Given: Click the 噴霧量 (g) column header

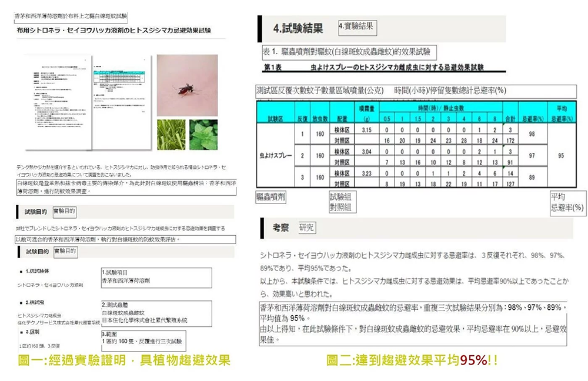Looking at the screenshot, I should [x=367, y=113].
